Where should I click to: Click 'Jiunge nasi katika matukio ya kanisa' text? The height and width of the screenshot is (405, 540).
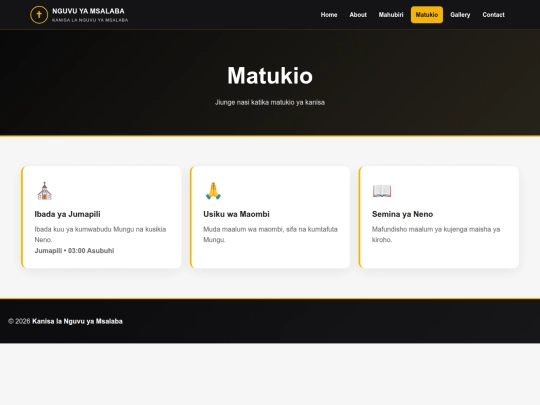(x=270, y=102)
